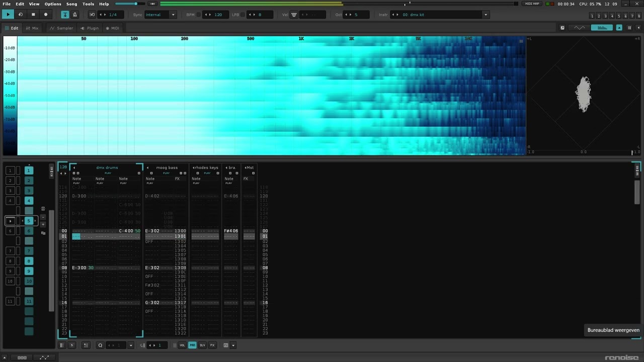
Task: Click the F#406 note cell
Action: tap(231, 231)
